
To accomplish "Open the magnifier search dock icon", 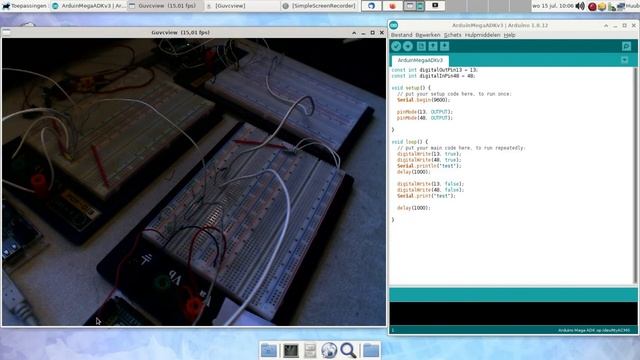I will tap(348, 350).
